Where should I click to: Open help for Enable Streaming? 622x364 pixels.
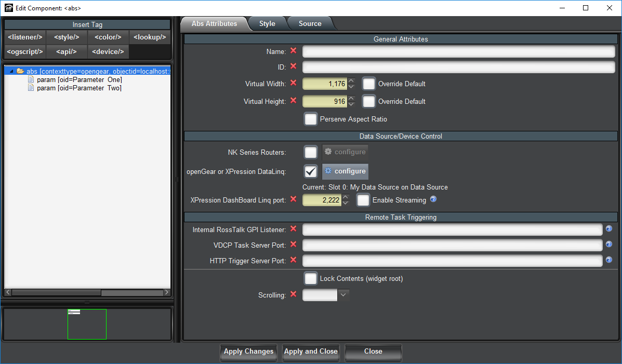click(x=433, y=199)
